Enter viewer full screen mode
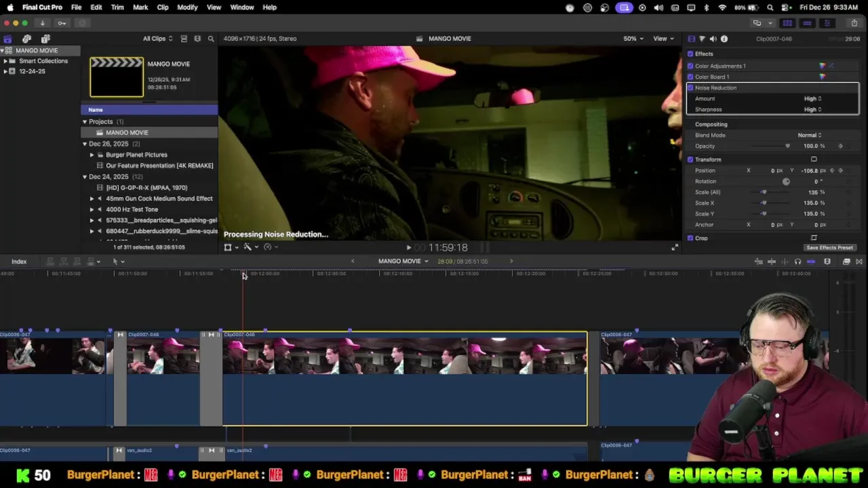This screenshot has width=868, height=488. click(x=674, y=247)
